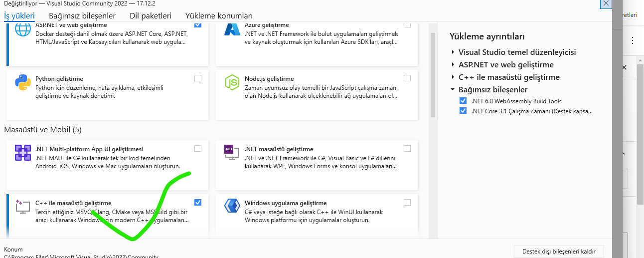Uncheck the C++ ile masaüstü geliştirme checkbox
This screenshot has height=258, width=644.
pos(198,202)
